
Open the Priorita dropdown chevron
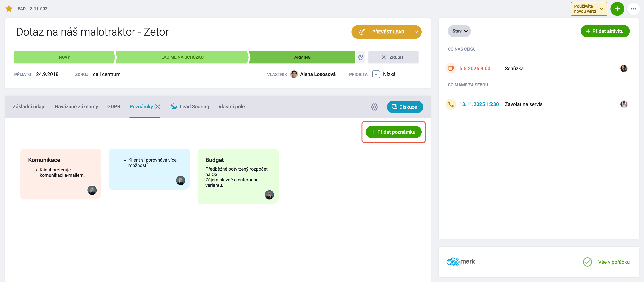click(376, 74)
